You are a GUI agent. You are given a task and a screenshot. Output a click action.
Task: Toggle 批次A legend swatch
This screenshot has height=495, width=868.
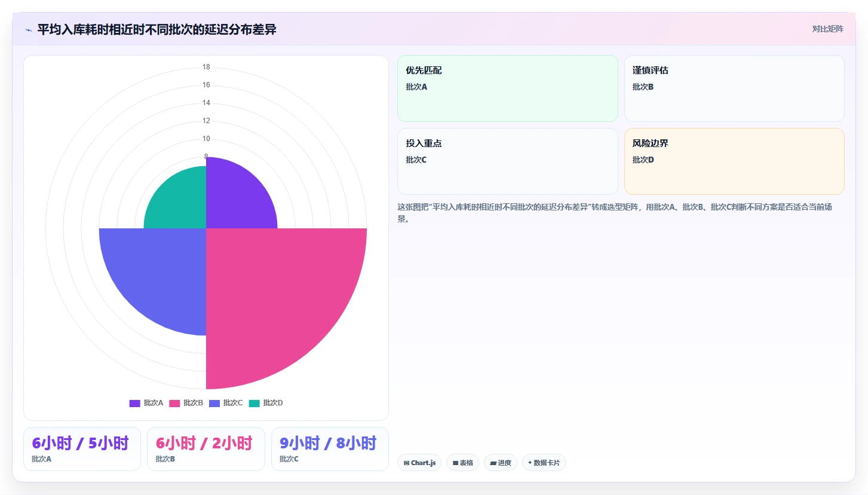coord(134,403)
